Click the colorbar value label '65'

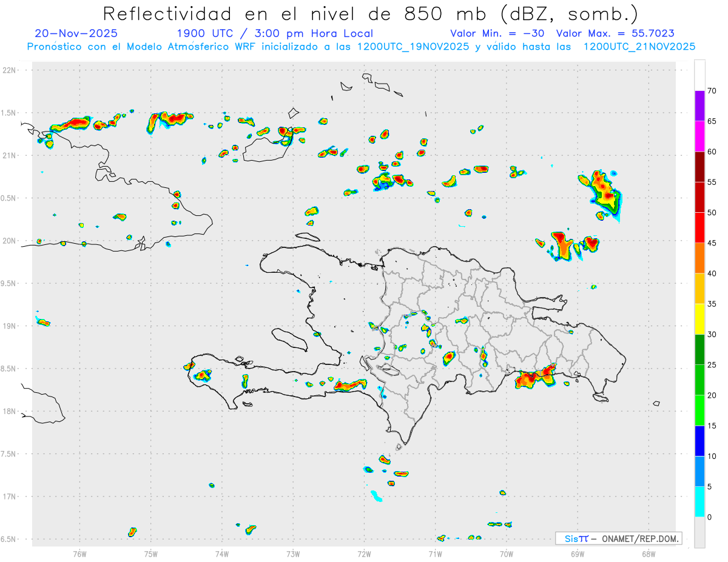coord(712,121)
